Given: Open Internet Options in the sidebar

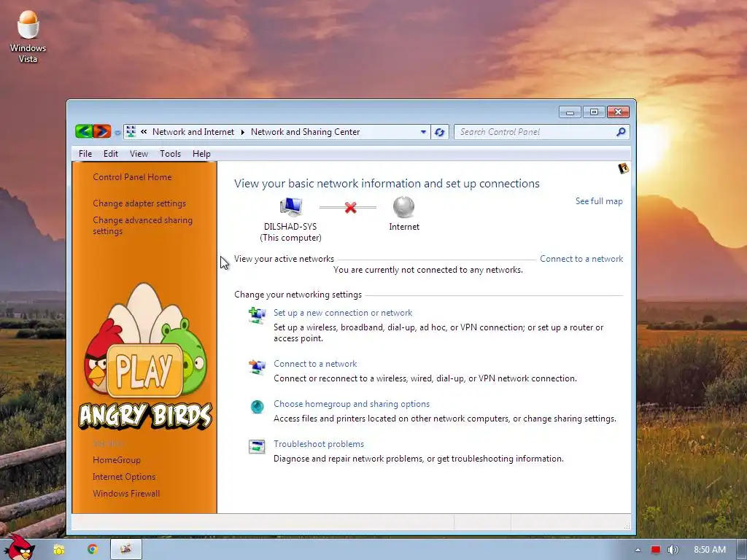Looking at the screenshot, I should click(124, 477).
